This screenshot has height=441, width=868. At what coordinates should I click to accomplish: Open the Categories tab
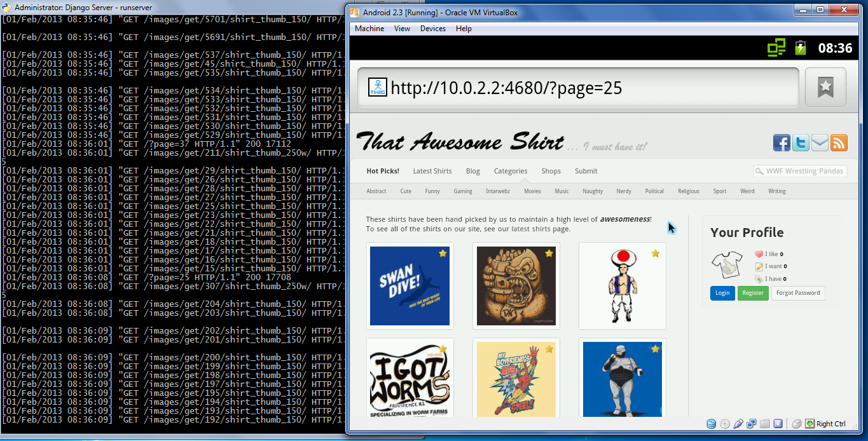point(511,171)
